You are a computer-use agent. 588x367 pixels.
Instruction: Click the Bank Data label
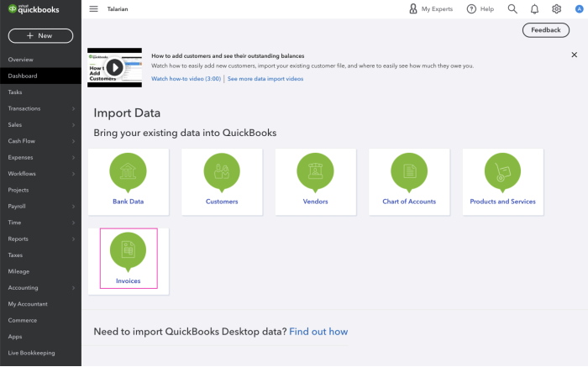coord(128,202)
